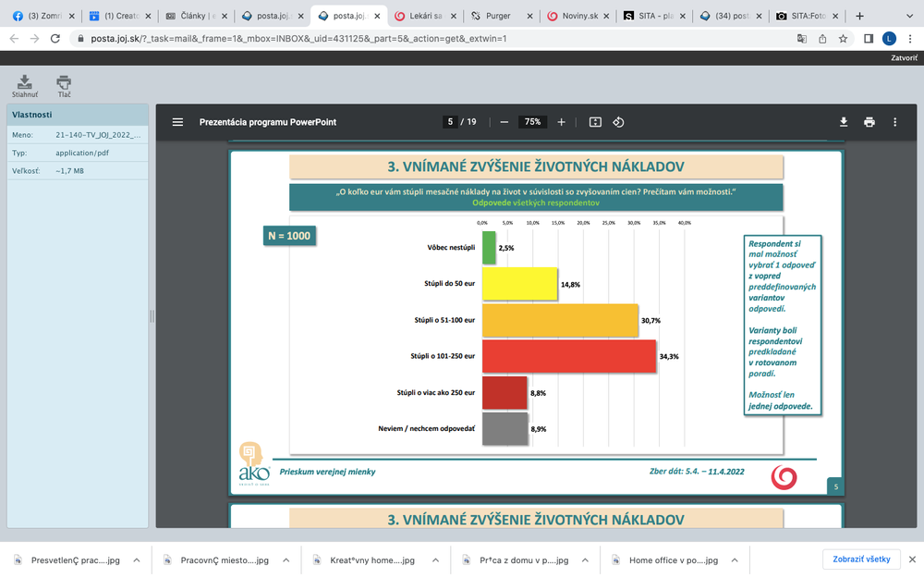Open the PDF viewer more options menu
924x578 pixels.
894,122
